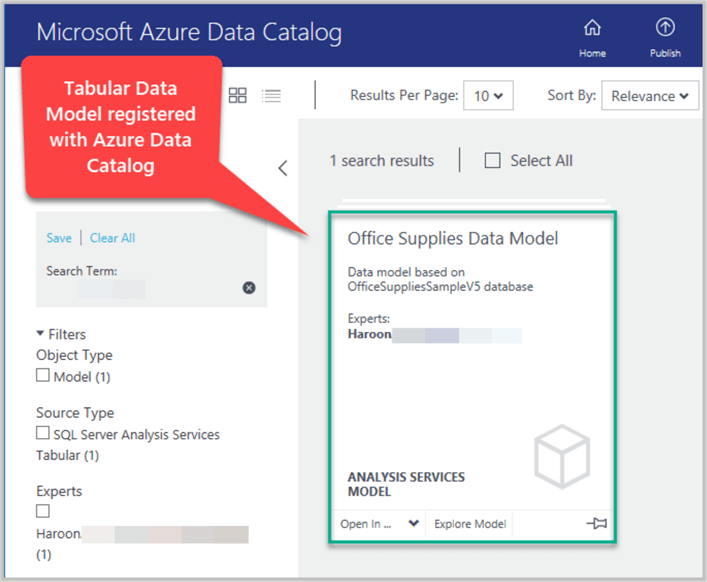Click the Object Type filter heading

tap(74, 355)
